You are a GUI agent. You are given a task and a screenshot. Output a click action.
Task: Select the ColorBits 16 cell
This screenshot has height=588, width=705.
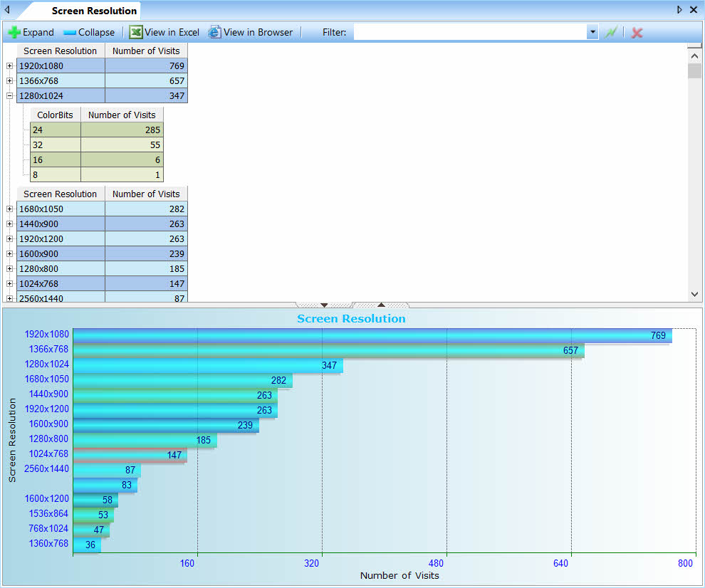click(x=56, y=159)
